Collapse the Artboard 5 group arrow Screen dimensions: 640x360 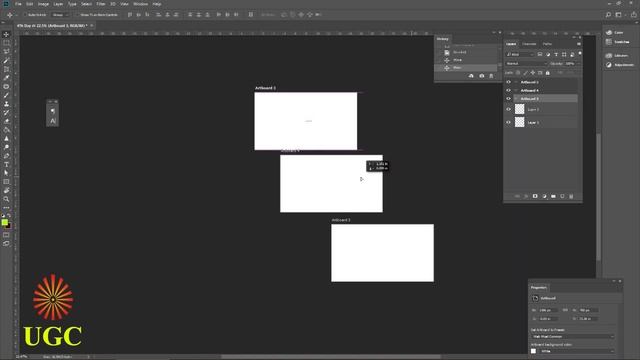[x=516, y=82]
